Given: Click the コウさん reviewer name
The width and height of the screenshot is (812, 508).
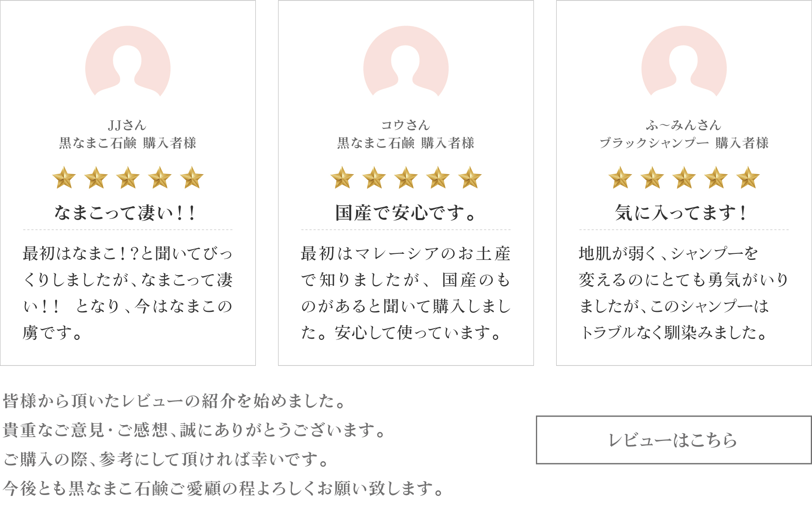Looking at the screenshot, I should click(406, 125).
